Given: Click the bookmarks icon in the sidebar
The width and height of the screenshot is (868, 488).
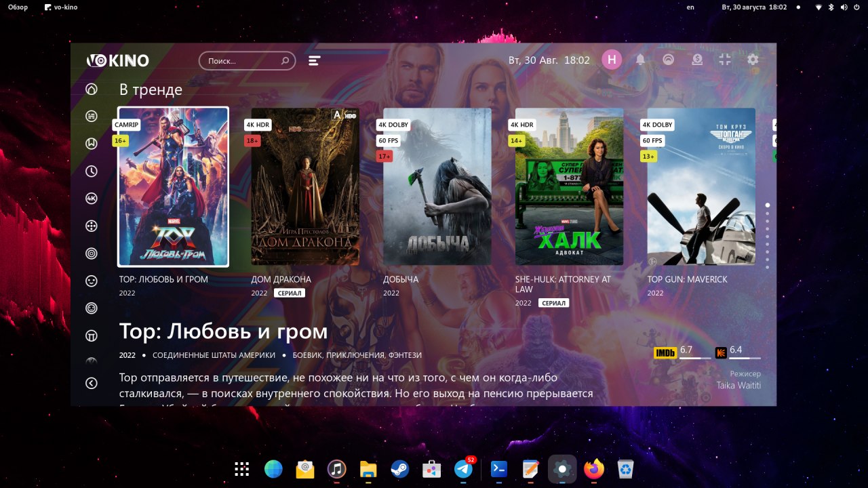Looking at the screenshot, I should click(x=91, y=143).
